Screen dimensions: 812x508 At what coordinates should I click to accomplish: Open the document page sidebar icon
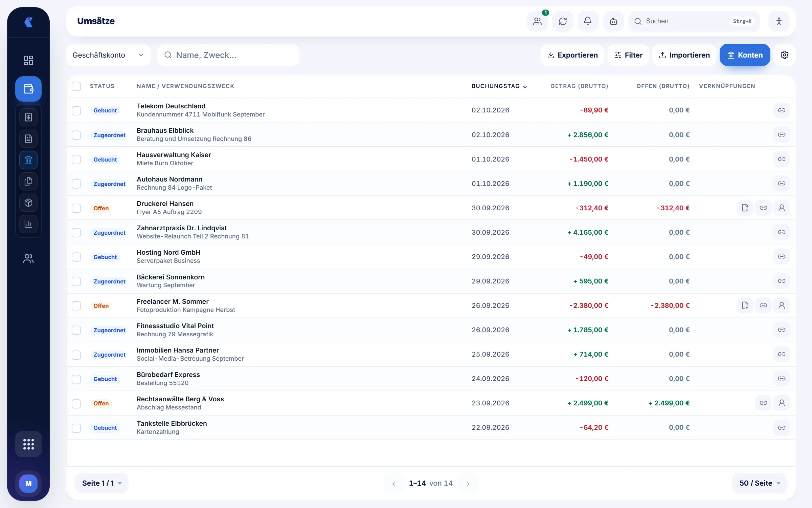coord(28,139)
